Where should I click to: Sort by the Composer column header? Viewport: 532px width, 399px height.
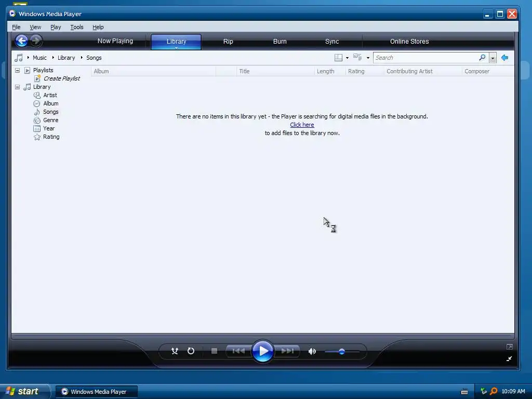click(x=488, y=71)
